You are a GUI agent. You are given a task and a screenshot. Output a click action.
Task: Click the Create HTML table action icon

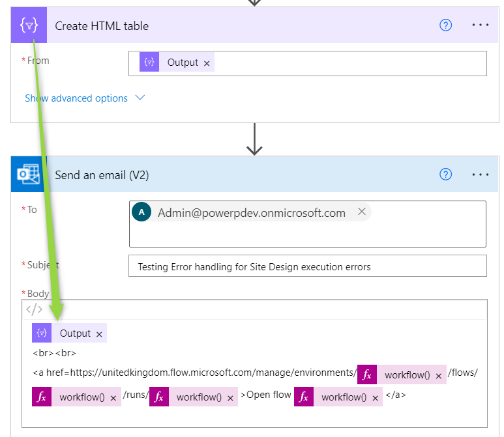tap(29, 25)
